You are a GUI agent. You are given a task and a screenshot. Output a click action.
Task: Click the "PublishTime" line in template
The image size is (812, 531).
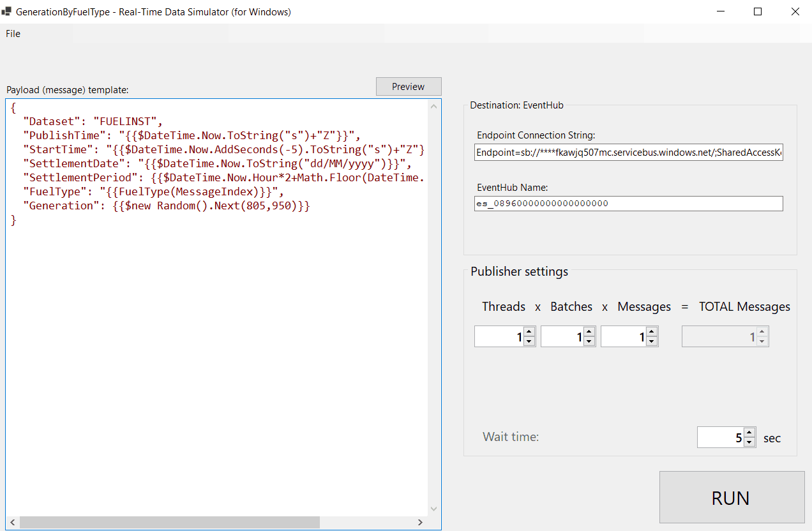[x=192, y=135]
